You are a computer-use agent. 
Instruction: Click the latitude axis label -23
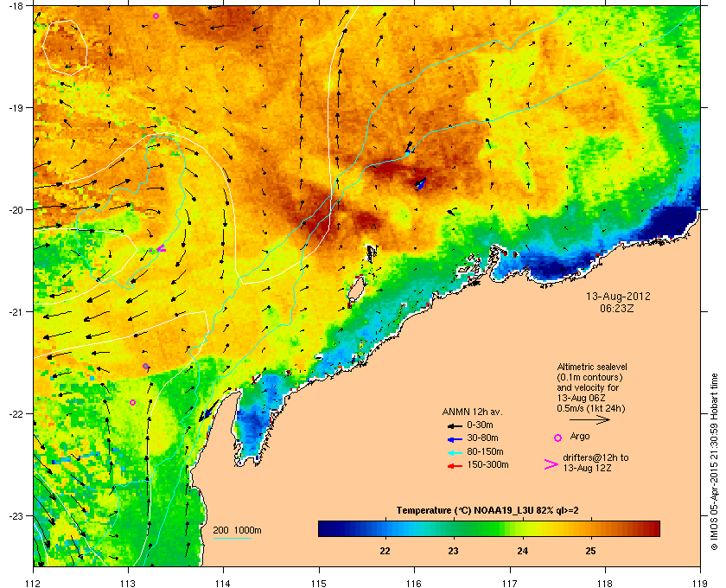pos(16,515)
